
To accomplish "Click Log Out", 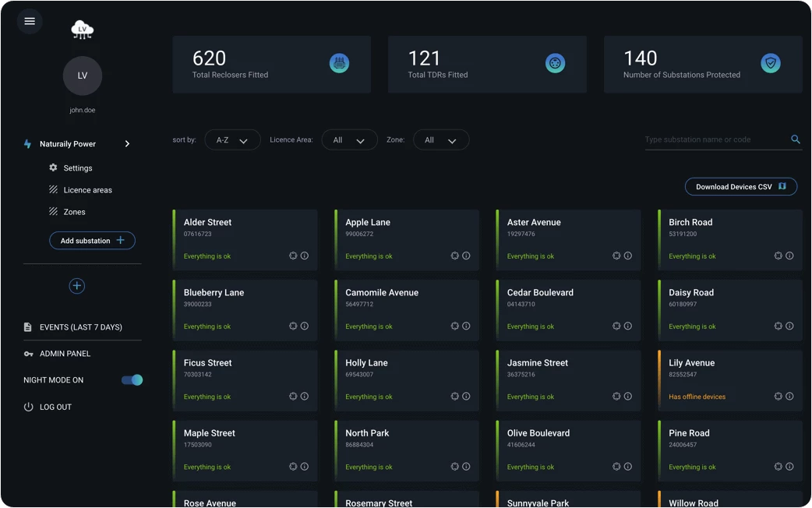I will pyautogui.click(x=48, y=407).
